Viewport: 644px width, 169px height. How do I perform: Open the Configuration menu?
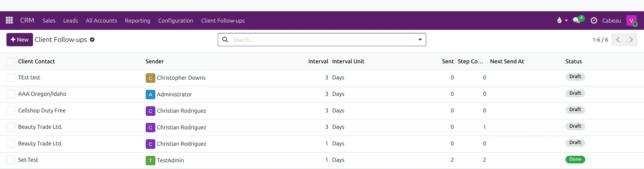pos(175,21)
